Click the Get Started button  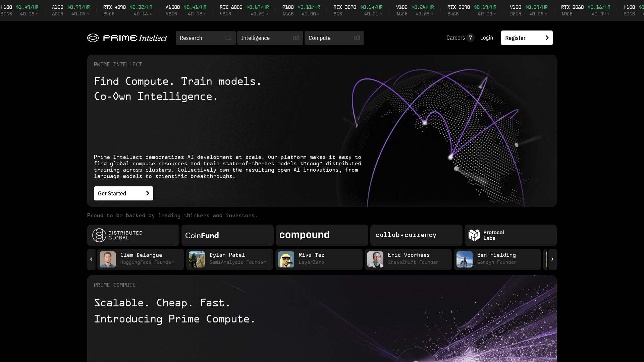point(123,193)
